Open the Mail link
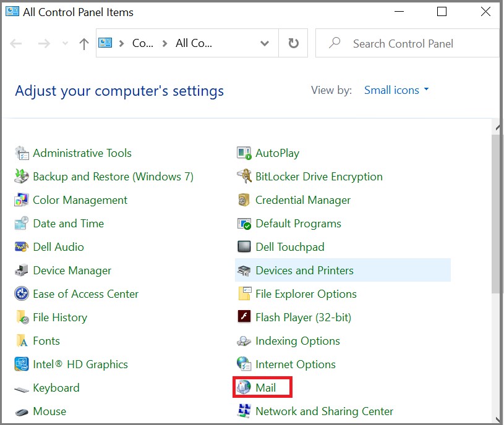 (x=265, y=387)
